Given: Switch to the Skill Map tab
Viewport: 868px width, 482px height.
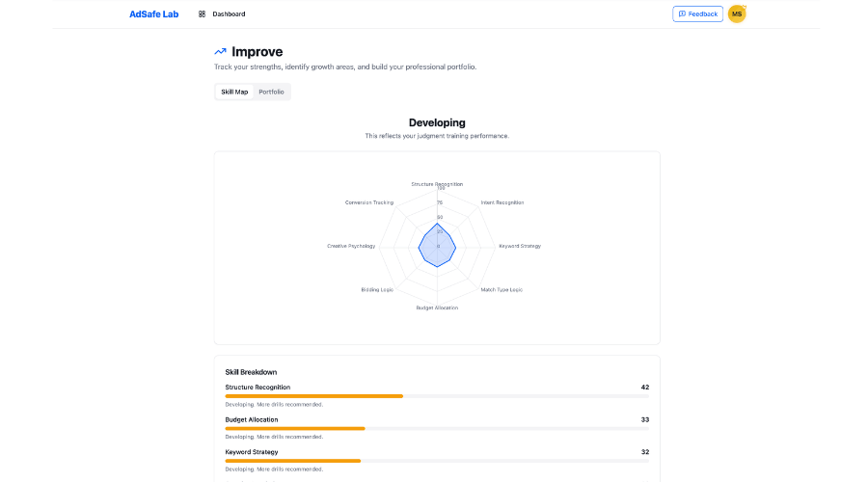Looking at the screenshot, I should click(x=234, y=92).
